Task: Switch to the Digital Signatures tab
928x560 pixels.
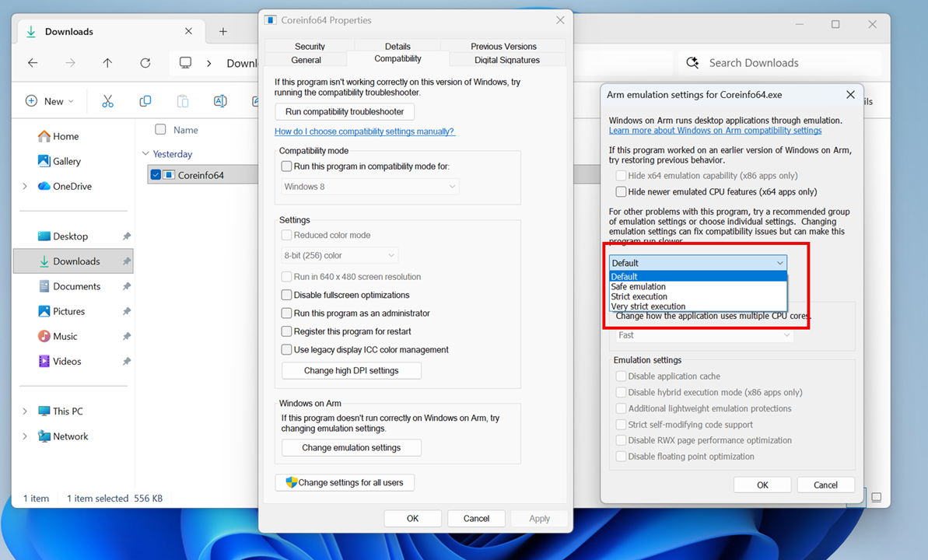Action: (506, 58)
